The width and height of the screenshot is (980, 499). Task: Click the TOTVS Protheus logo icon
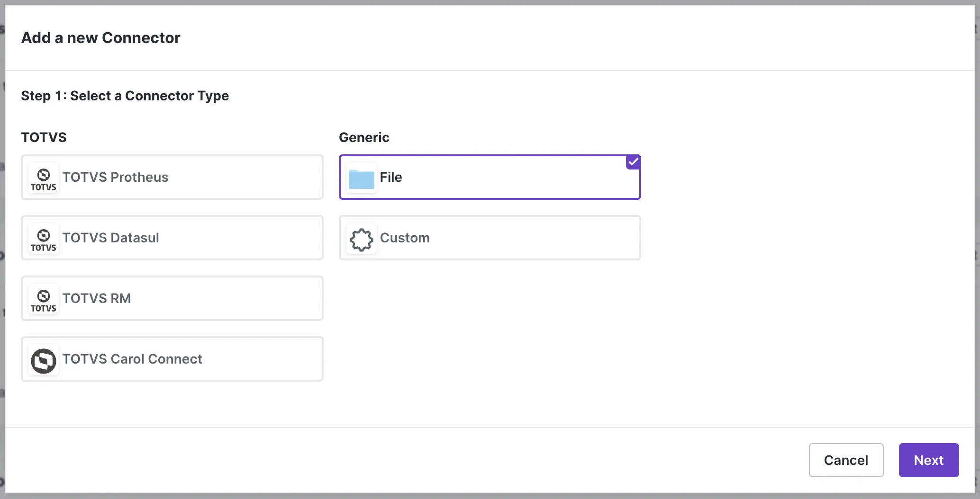[x=44, y=178]
